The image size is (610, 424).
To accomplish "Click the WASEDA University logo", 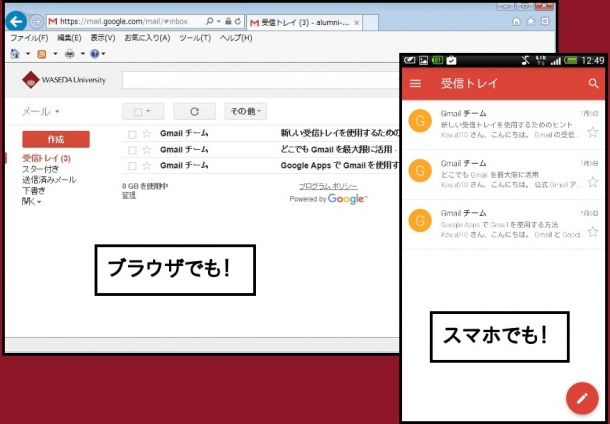I will pos(64,80).
